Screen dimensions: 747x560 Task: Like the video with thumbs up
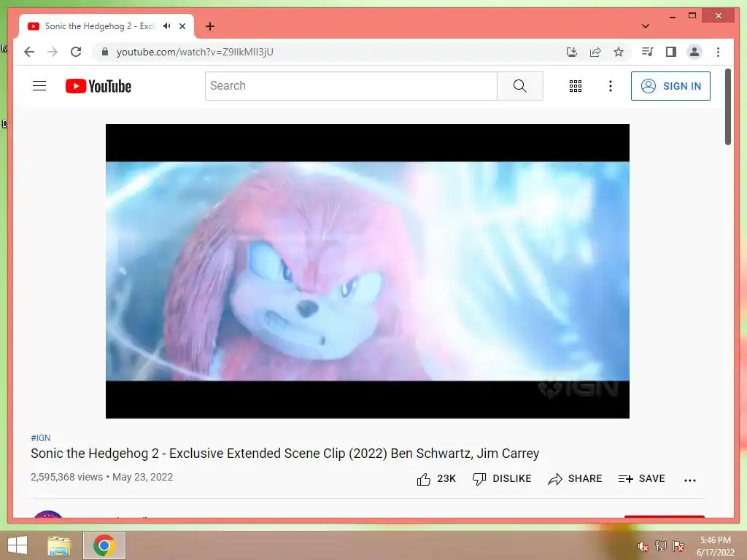click(x=436, y=478)
